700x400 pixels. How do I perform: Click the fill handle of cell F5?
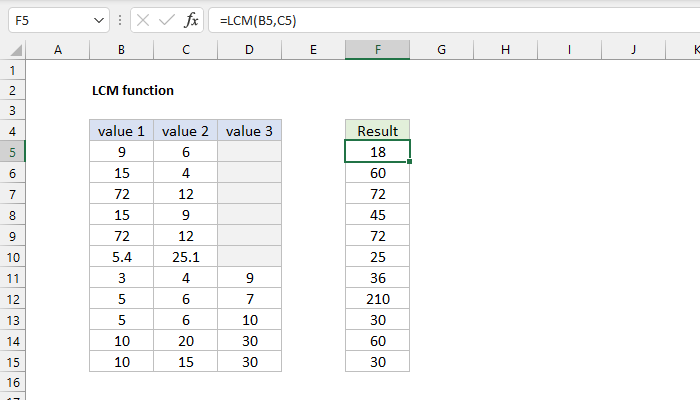[x=409, y=161]
